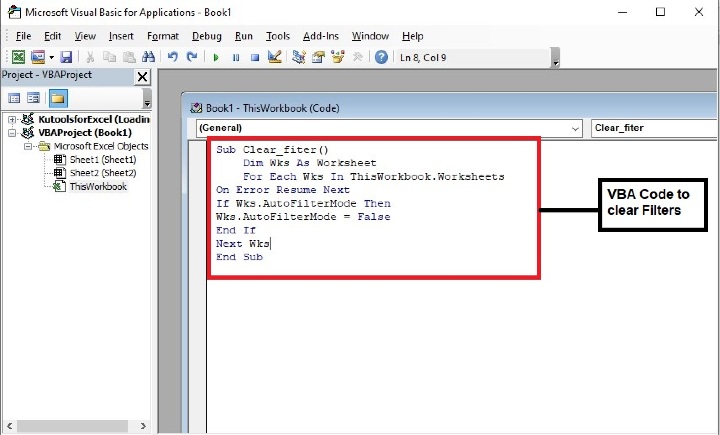
Task: Click the Cut scissors icon
Action: point(90,57)
